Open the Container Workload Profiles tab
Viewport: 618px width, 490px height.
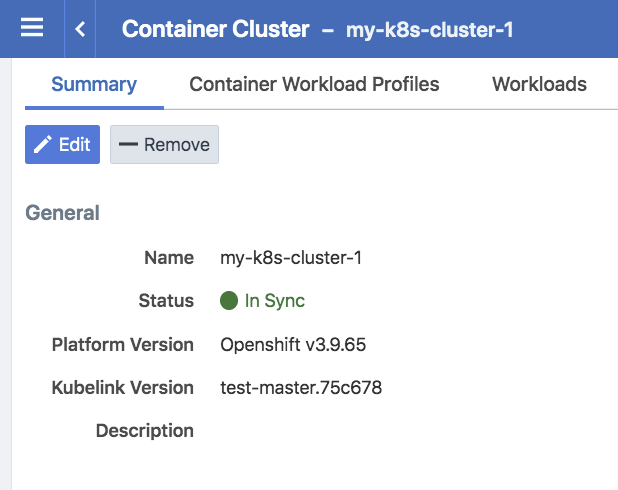pyautogui.click(x=314, y=84)
